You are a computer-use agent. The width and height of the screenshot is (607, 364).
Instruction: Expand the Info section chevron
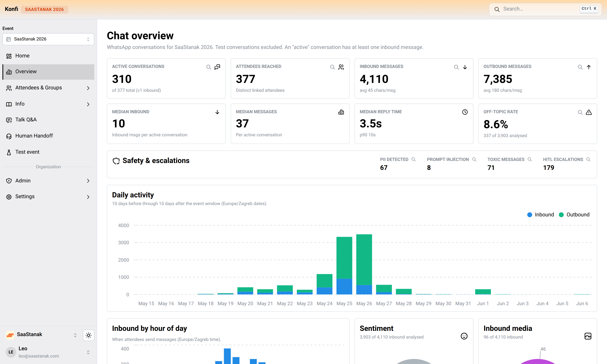point(88,104)
